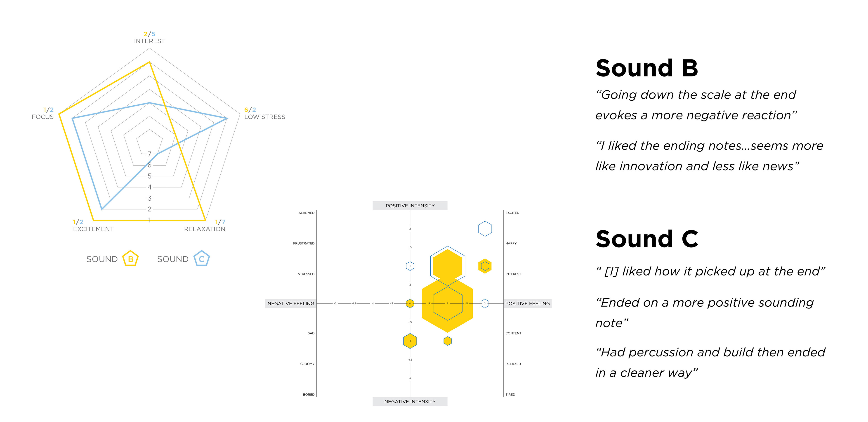This screenshot has height=422, width=868.
Task: Click the POSITIVE INTENSITY axis label
Action: (410, 206)
